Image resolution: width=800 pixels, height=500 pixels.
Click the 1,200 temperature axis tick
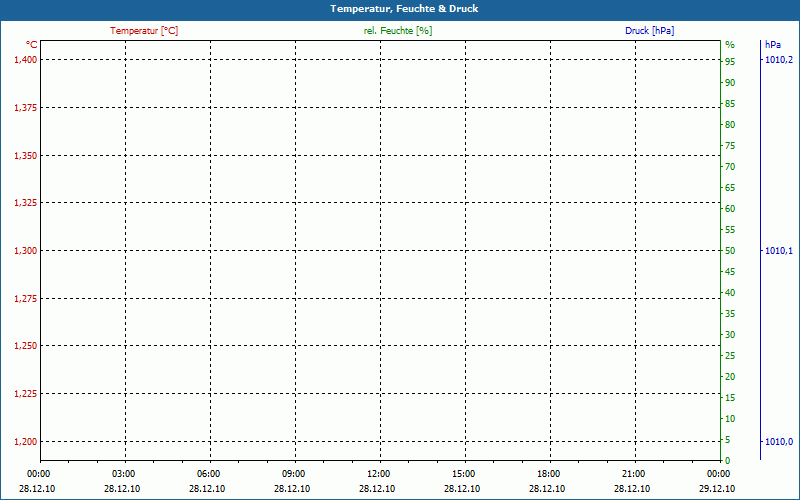pyautogui.click(x=25, y=441)
